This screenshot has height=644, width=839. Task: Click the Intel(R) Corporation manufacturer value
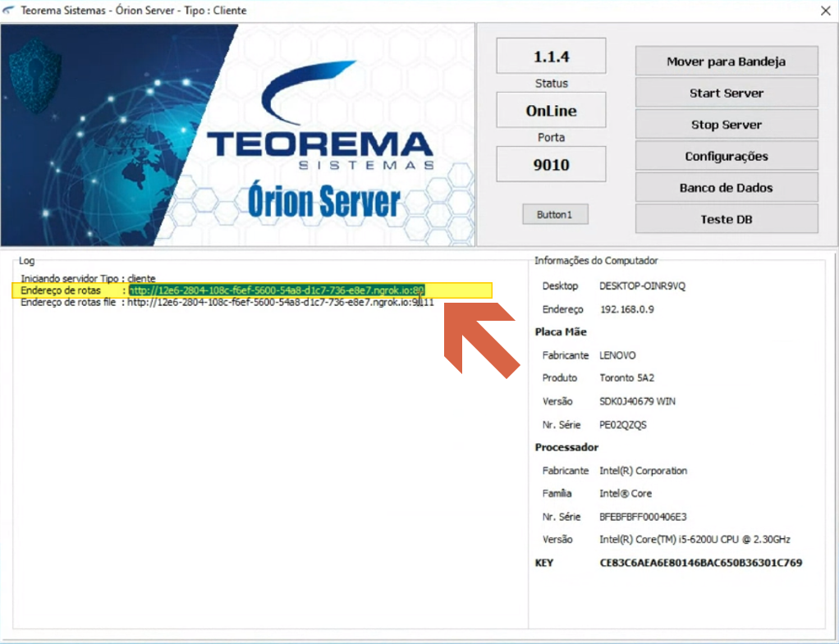click(643, 471)
